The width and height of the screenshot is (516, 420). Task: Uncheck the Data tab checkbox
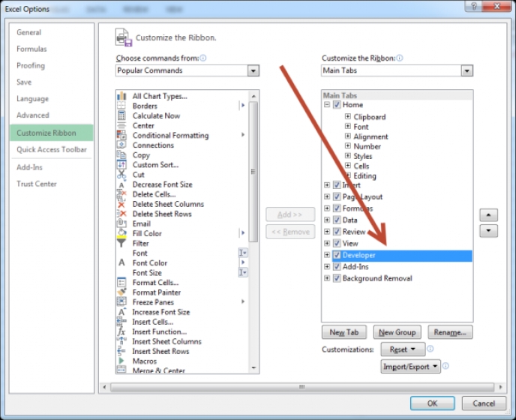(337, 220)
